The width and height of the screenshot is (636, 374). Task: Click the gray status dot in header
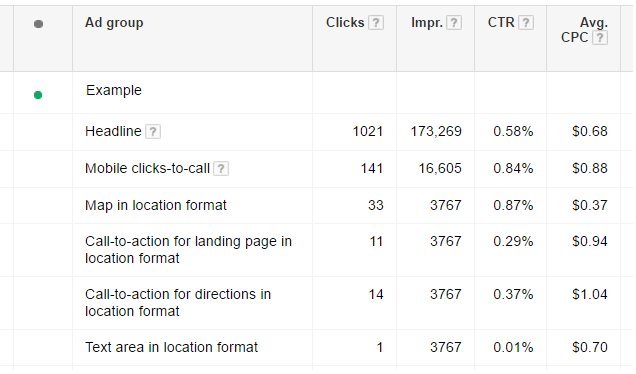(x=38, y=24)
